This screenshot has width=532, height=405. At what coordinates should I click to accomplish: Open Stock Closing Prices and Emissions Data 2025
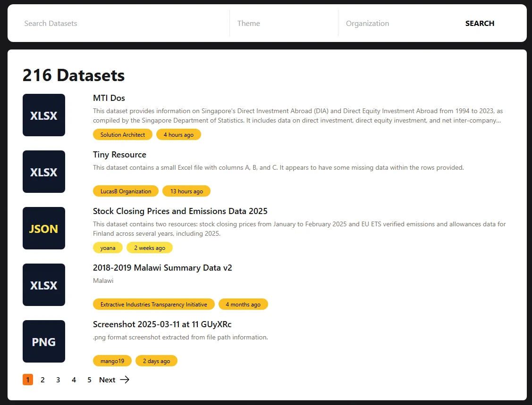click(x=180, y=211)
